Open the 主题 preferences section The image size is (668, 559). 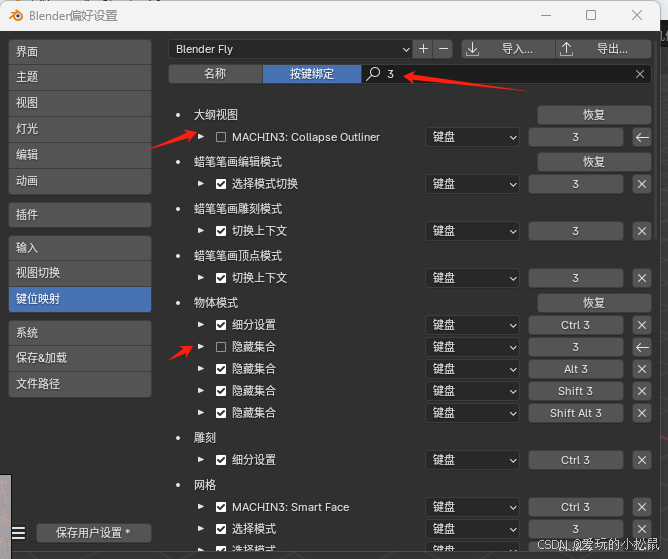(x=80, y=78)
